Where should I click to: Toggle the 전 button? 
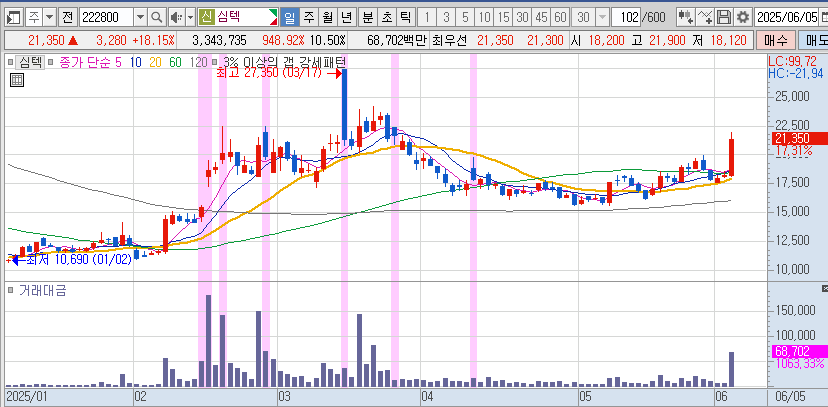pyautogui.click(x=67, y=18)
